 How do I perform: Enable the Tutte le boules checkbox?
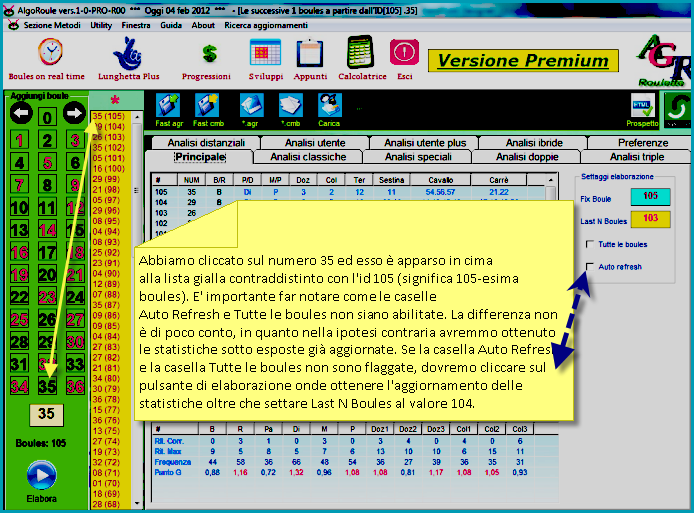tap(590, 244)
